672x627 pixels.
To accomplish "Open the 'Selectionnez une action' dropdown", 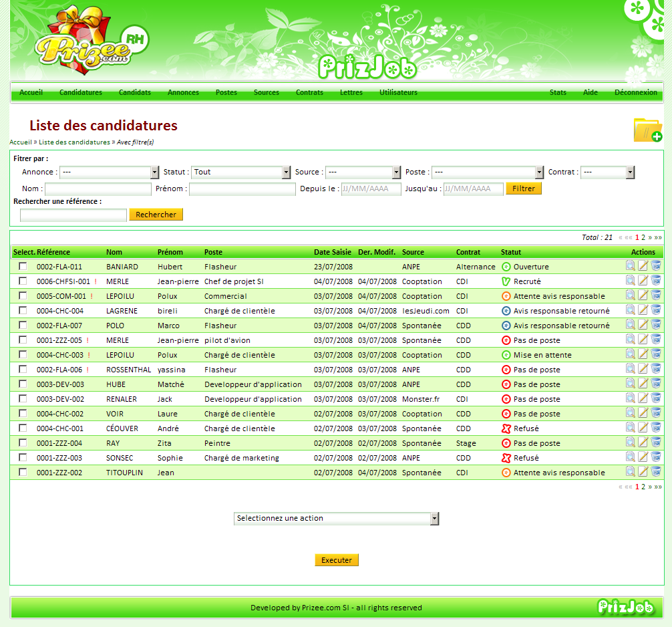I will (337, 519).
